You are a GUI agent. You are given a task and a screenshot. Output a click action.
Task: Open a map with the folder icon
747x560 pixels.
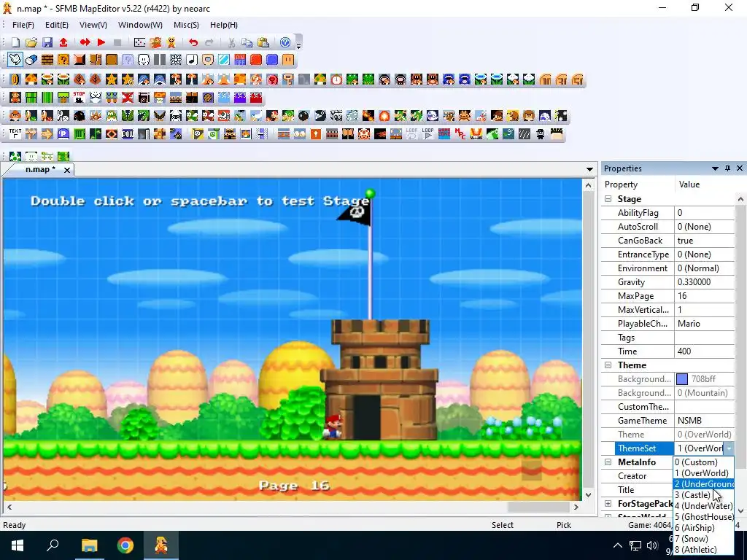(31, 42)
